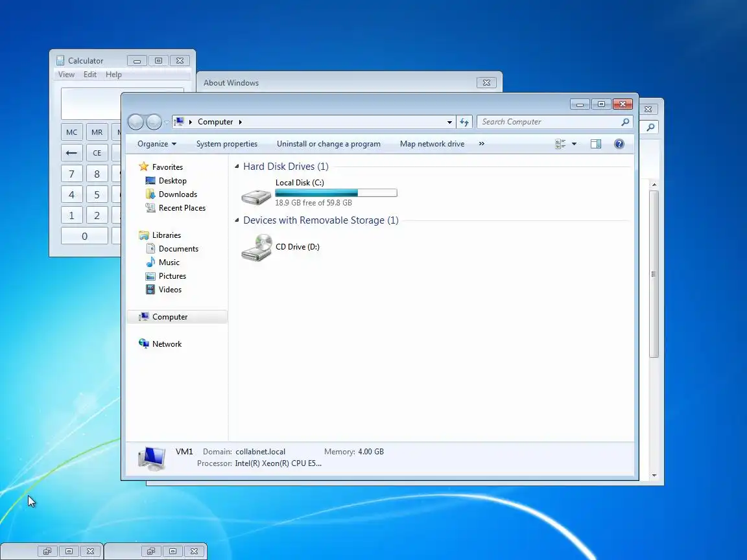This screenshot has height=560, width=747.
Task: Click Uninstall or change a program
Action: [329, 144]
